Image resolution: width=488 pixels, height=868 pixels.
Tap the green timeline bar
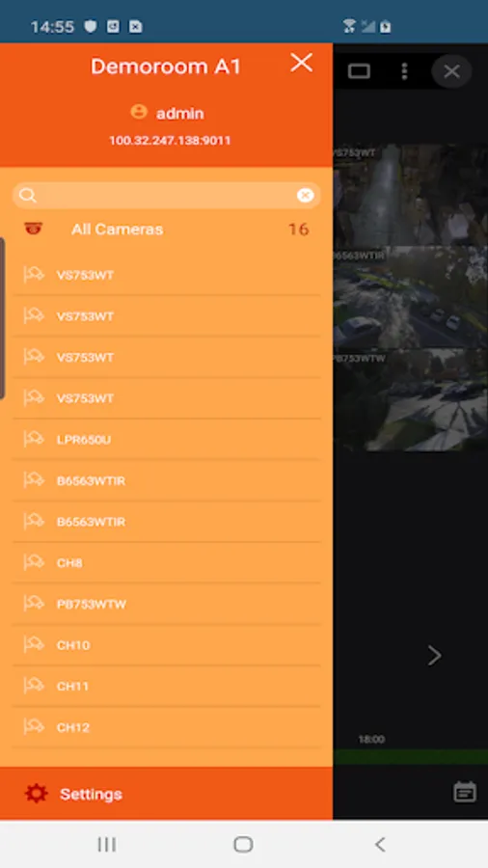pos(410,757)
